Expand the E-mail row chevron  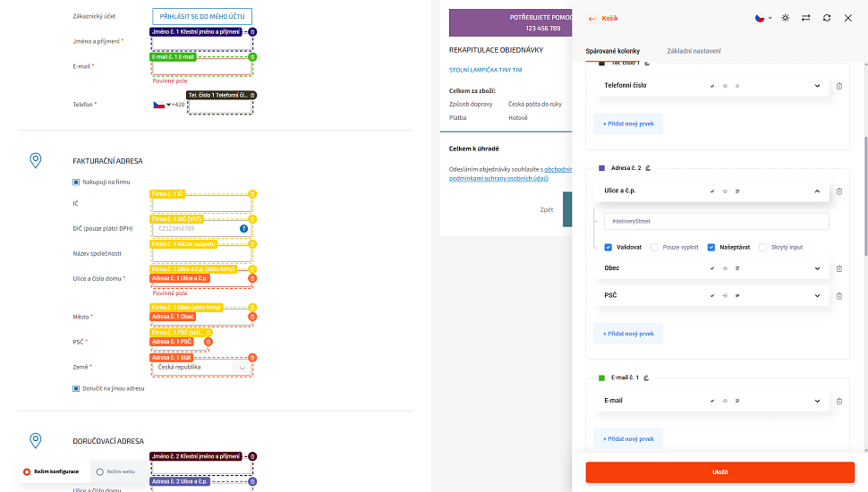coord(817,401)
